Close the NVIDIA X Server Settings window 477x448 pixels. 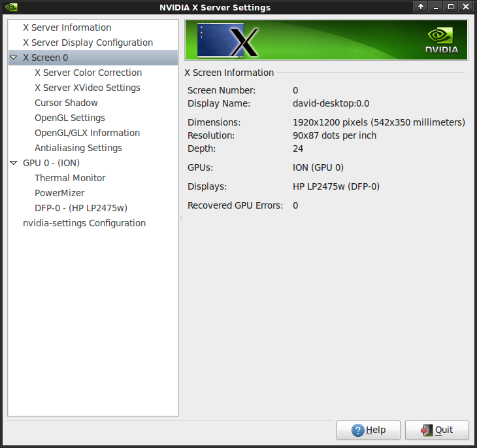(x=466, y=7)
